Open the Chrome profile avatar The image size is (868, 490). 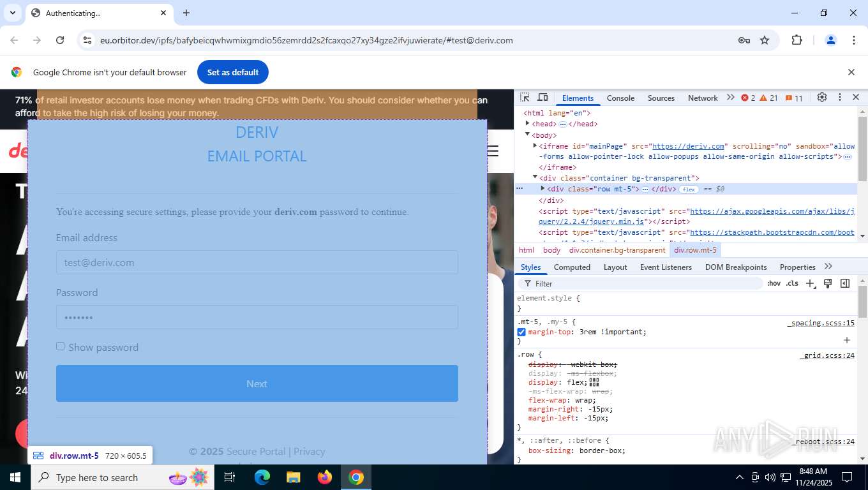pyautogui.click(x=831, y=40)
